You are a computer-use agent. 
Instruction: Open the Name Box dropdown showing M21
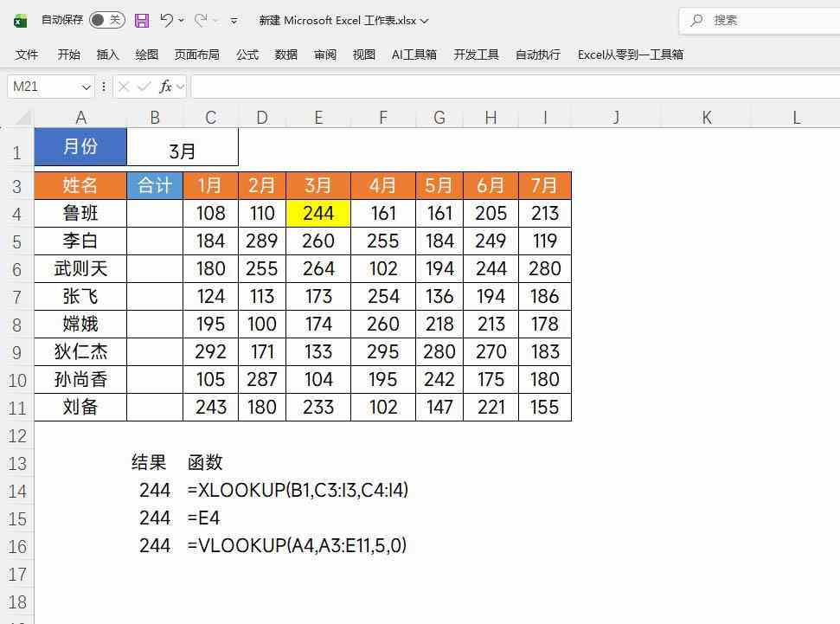(85, 87)
